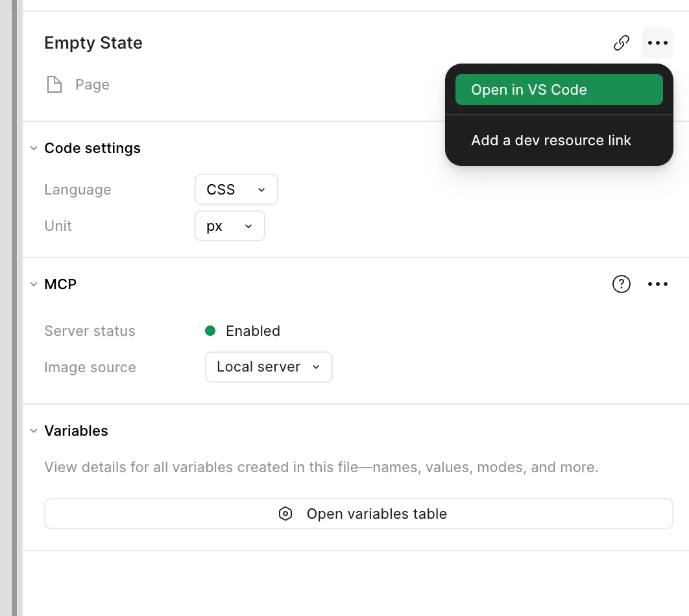Image resolution: width=689 pixels, height=616 pixels.
Task: Collapse the Code settings section chevron
Action: click(x=34, y=148)
